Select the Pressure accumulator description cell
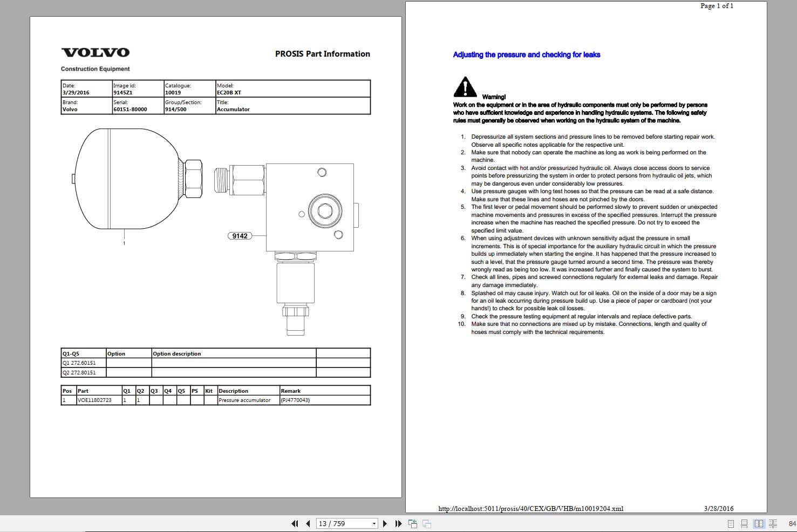The image size is (797, 532). pos(248,400)
